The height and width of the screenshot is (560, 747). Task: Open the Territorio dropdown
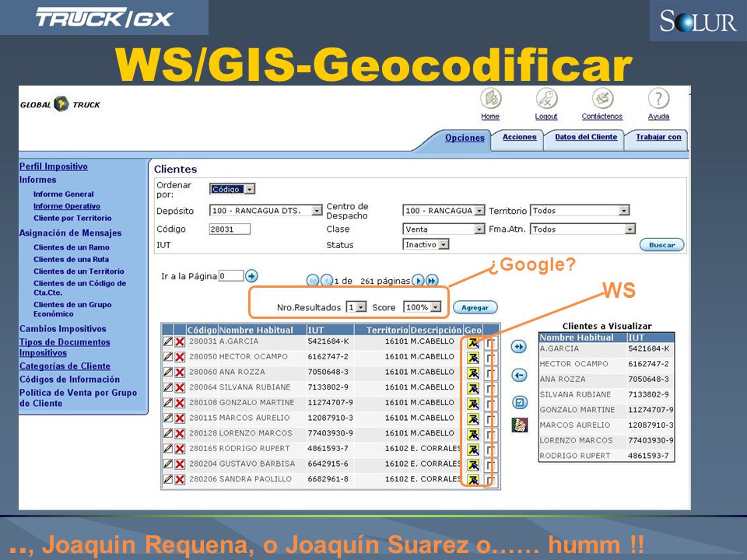(x=579, y=211)
